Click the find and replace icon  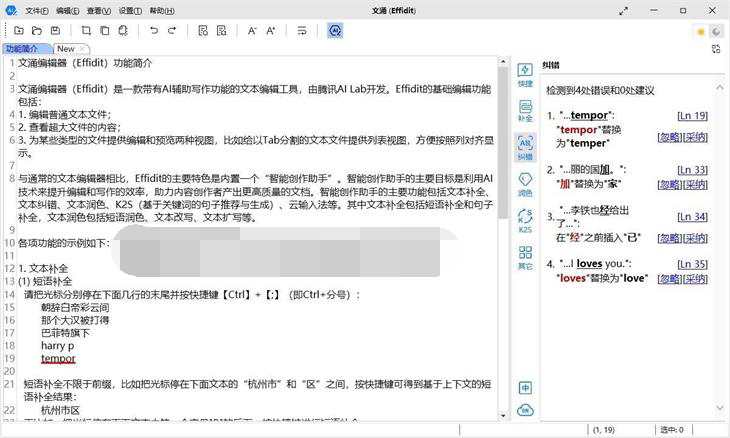[222, 31]
